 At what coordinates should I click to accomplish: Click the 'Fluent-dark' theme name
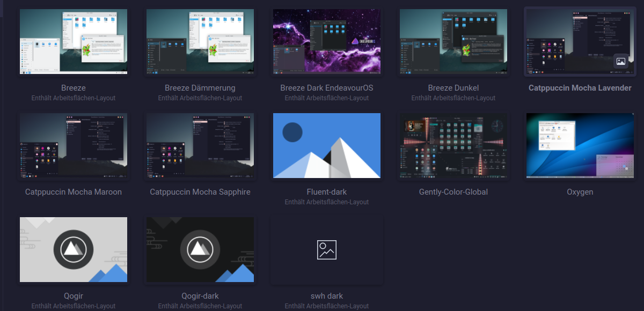click(327, 192)
